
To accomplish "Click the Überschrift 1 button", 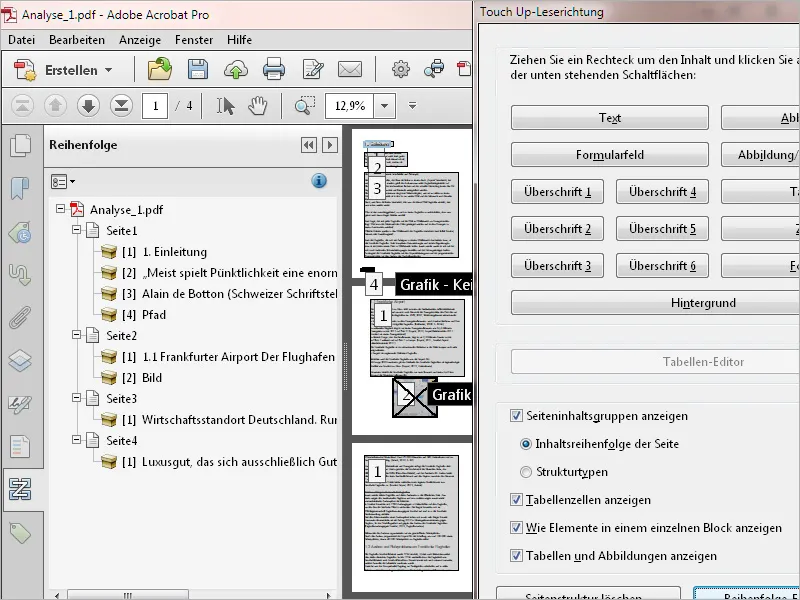I will [557, 192].
